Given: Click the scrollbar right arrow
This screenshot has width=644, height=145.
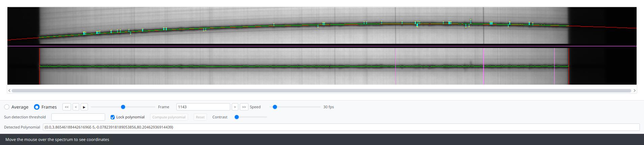Looking at the screenshot, I should click(x=634, y=90).
